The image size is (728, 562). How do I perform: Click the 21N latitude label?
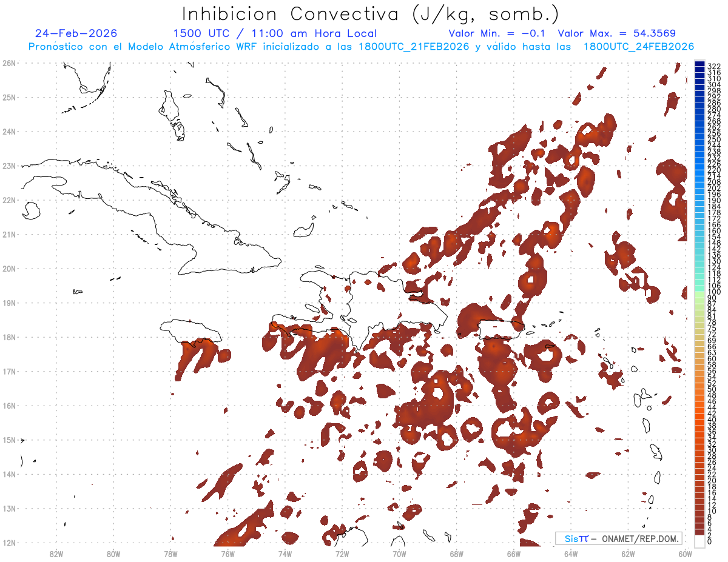point(9,234)
